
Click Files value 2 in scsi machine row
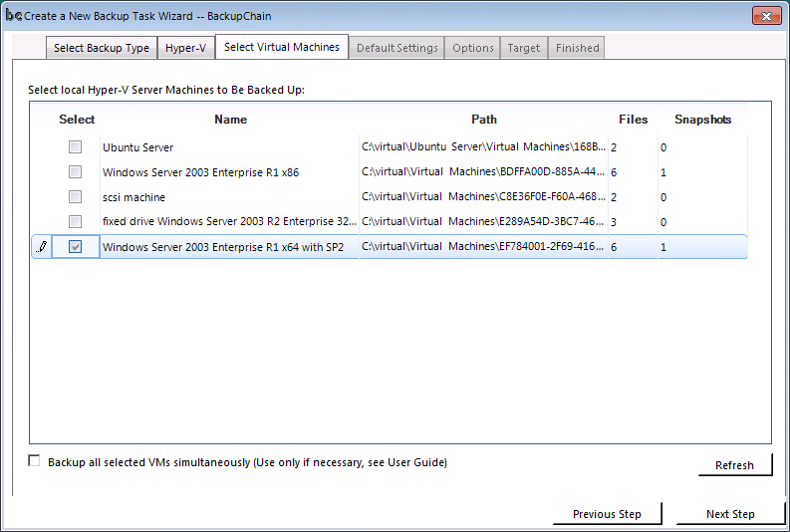tap(614, 197)
